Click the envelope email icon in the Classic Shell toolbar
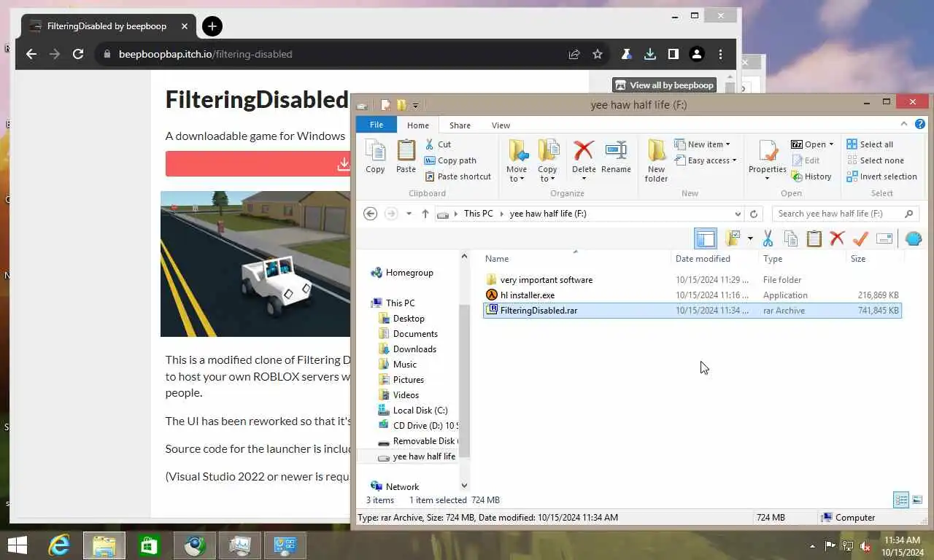Viewport: 934px width, 560px height. 884,238
